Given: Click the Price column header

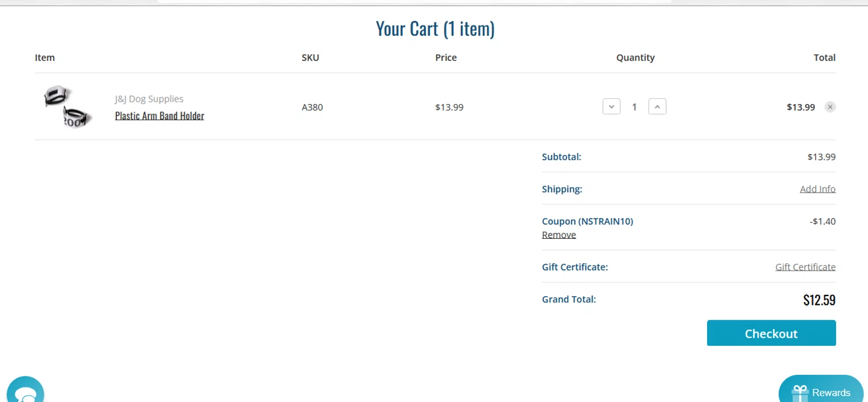Looking at the screenshot, I should 446,57.
